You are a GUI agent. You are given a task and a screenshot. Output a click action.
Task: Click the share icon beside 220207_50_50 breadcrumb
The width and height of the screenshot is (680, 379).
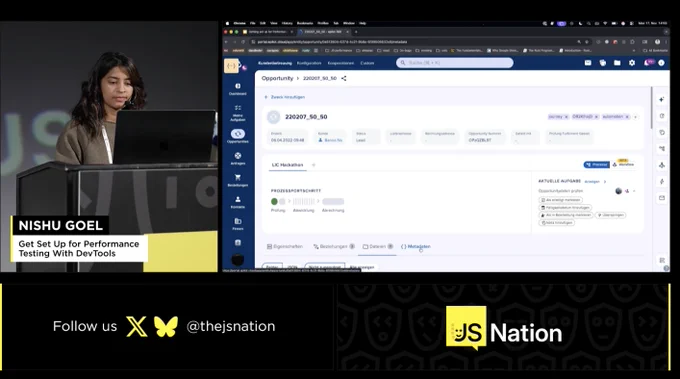344,78
